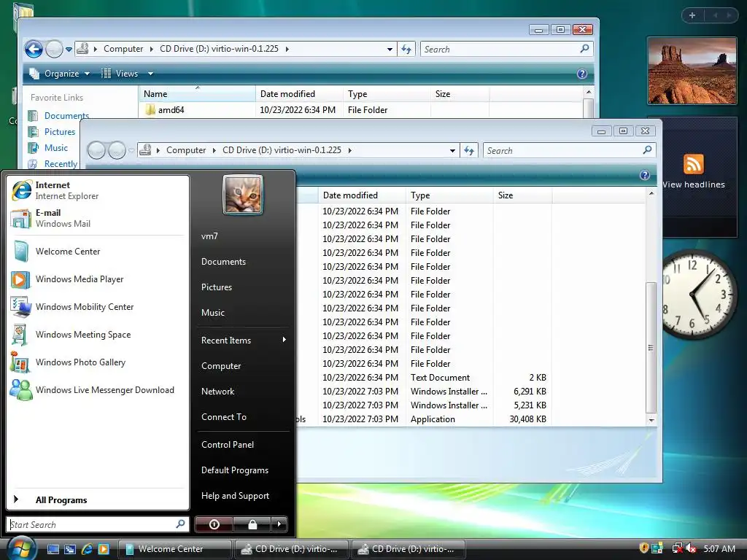This screenshot has height=560, width=747.
Task: Click the Back arrow in rear Explorer window
Action: (34, 49)
